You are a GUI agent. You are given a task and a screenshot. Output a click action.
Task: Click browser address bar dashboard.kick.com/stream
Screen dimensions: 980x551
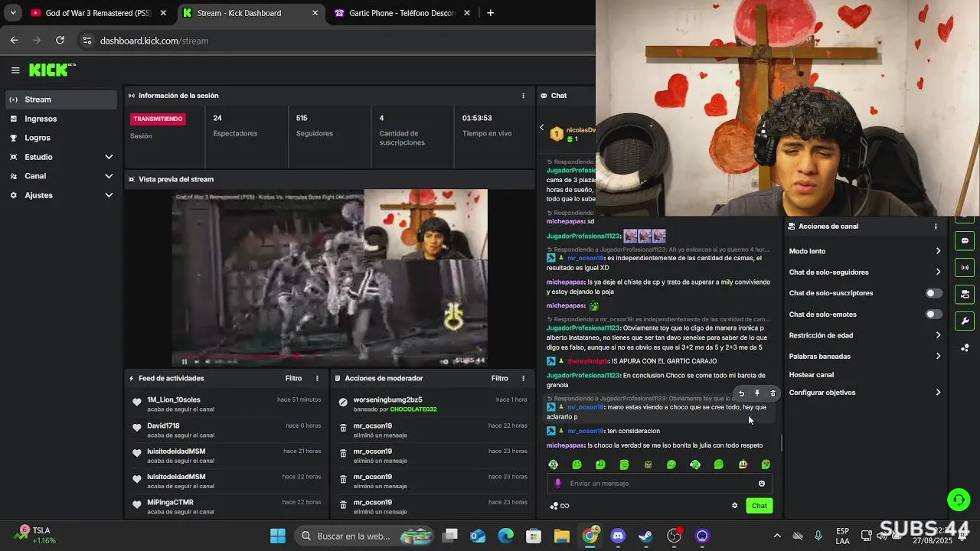pos(154,41)
